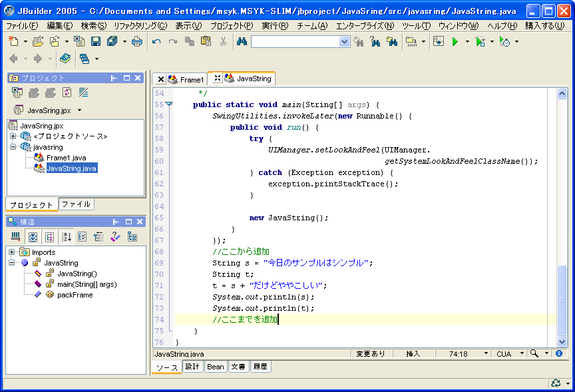Expand the Imports node in structure tree
Image resolution: width=575 pixels, height=392 pixels.
(12, 252)
